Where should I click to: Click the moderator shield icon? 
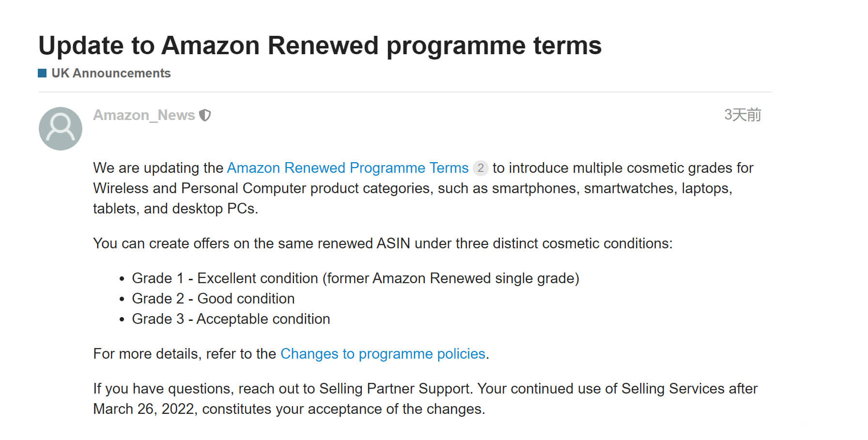[x=205, y=115]
